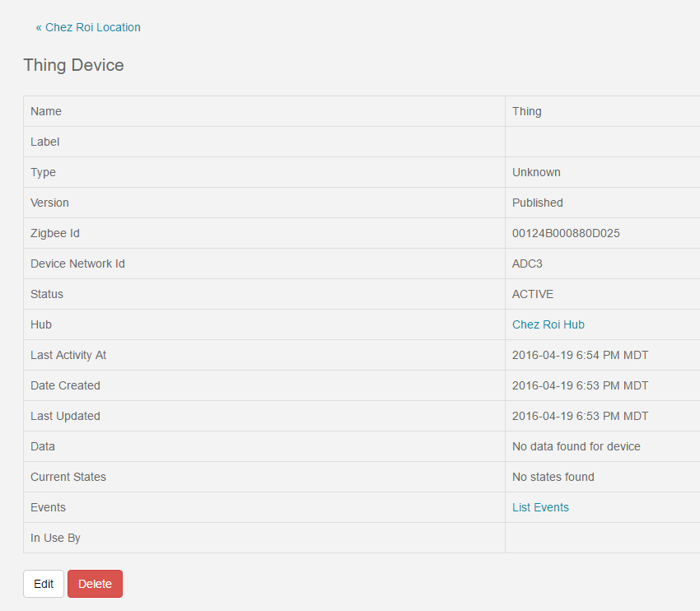Click the Current States row label

68,477
